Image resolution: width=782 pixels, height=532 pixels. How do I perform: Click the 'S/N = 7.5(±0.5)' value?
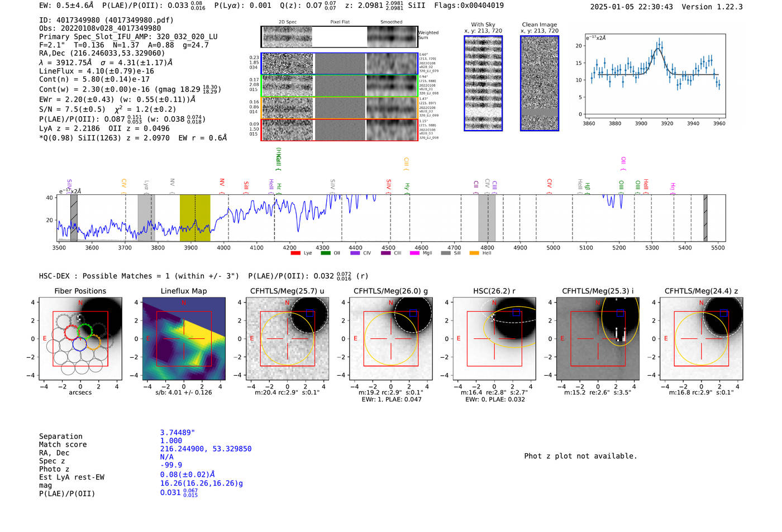coord(72,109)
